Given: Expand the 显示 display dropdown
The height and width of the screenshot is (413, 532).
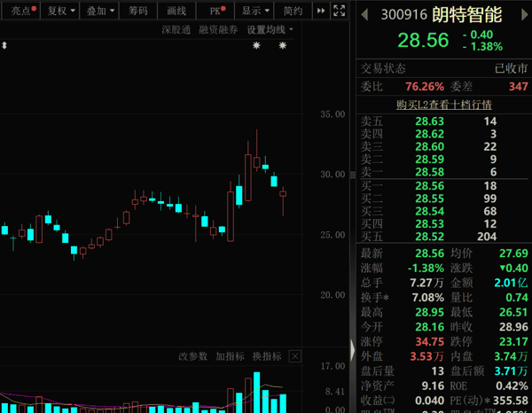Looking at the screenshot, I should (254, 11).
